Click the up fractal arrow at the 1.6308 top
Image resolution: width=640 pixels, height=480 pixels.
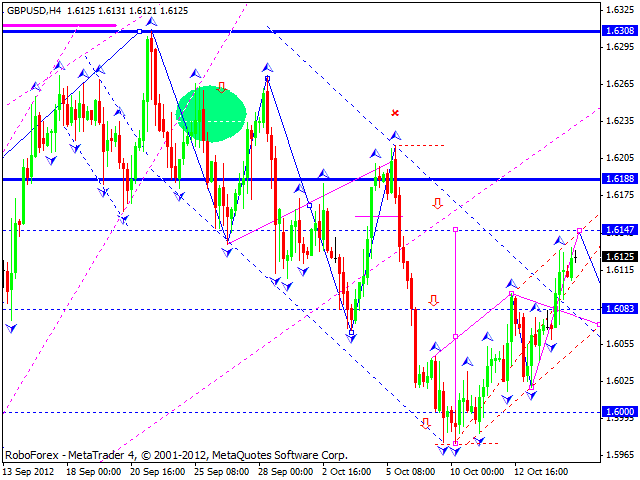pyautogui.click(x=151, y=22)
